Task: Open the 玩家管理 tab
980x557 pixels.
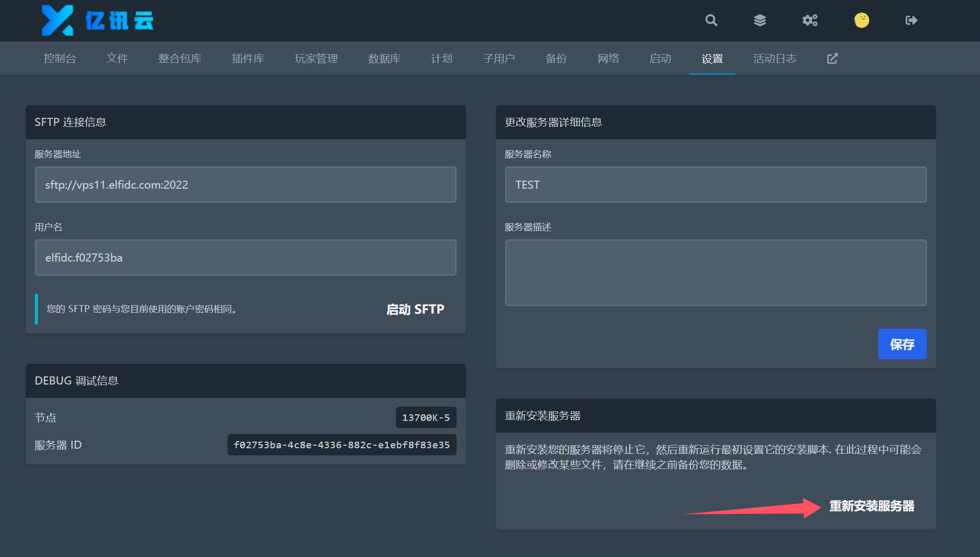Action: (316, 59)
